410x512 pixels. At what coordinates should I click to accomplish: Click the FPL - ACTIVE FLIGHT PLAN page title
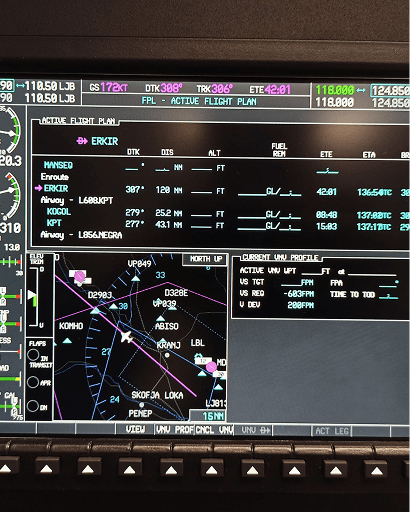click(199, 101)
